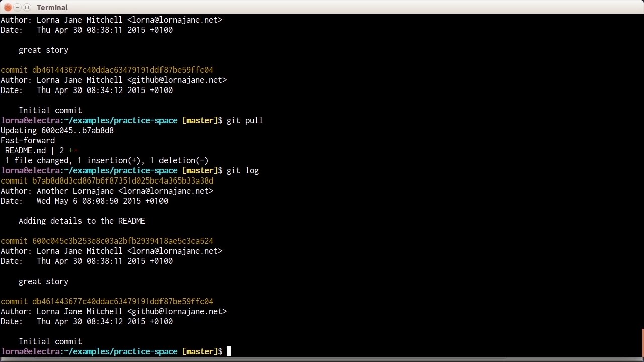Click the terminal vertical scrollbar handle
The height and width of the screenshot is (362, 644).
pos(642,343)
